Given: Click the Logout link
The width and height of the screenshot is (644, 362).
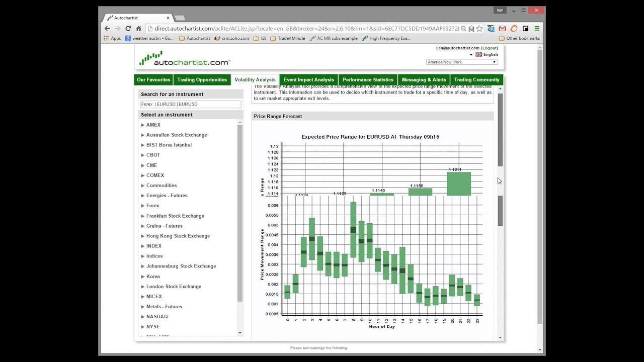Looking at the screenshot, I should coord(489,48).
